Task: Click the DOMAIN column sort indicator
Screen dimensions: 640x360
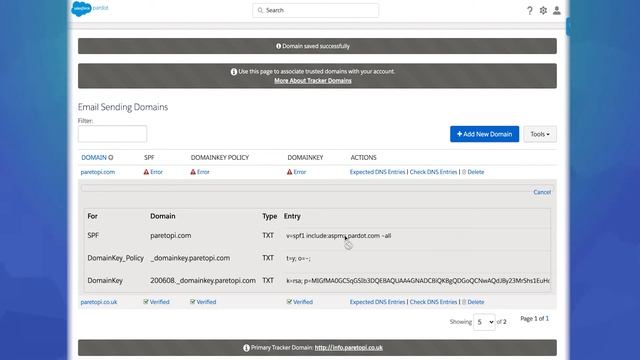Action: [x=111, y=158]
